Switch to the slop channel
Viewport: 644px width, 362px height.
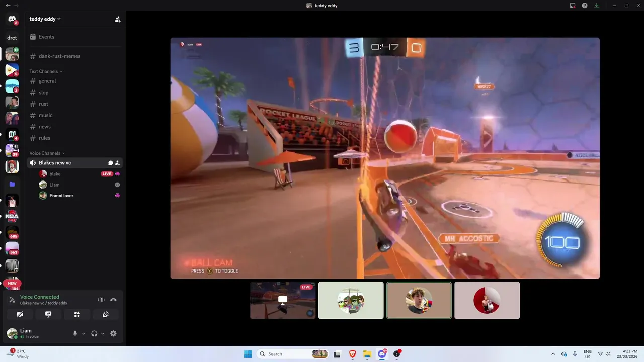(x=74, y=93)
